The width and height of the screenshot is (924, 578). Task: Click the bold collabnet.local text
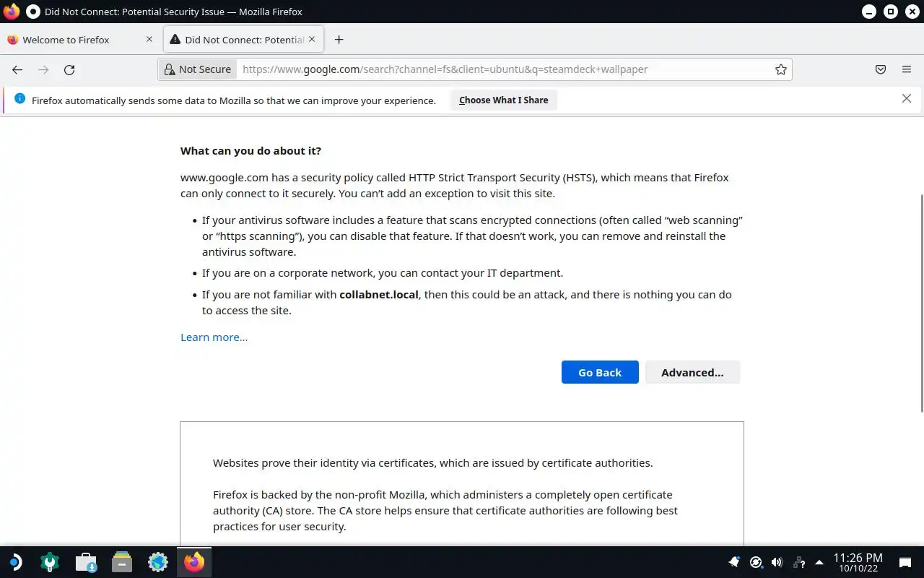(379, 295)
